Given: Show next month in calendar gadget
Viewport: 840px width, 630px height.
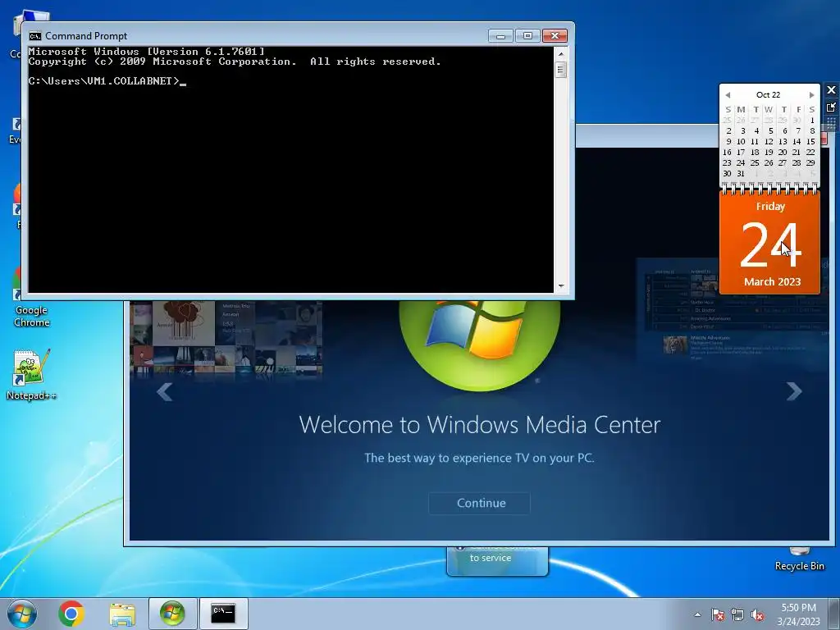Looking at the screenshot, I should (811, 95).
